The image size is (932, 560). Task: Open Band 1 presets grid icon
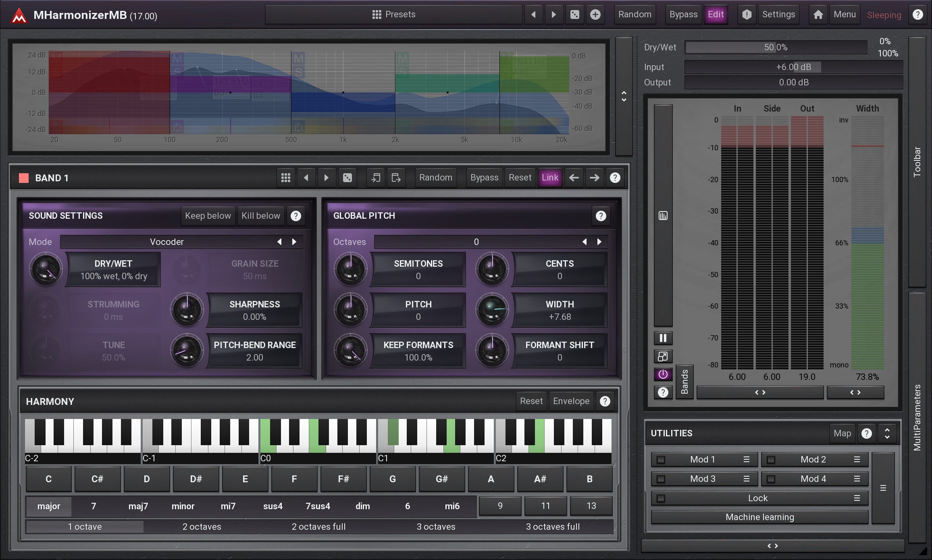286,178
